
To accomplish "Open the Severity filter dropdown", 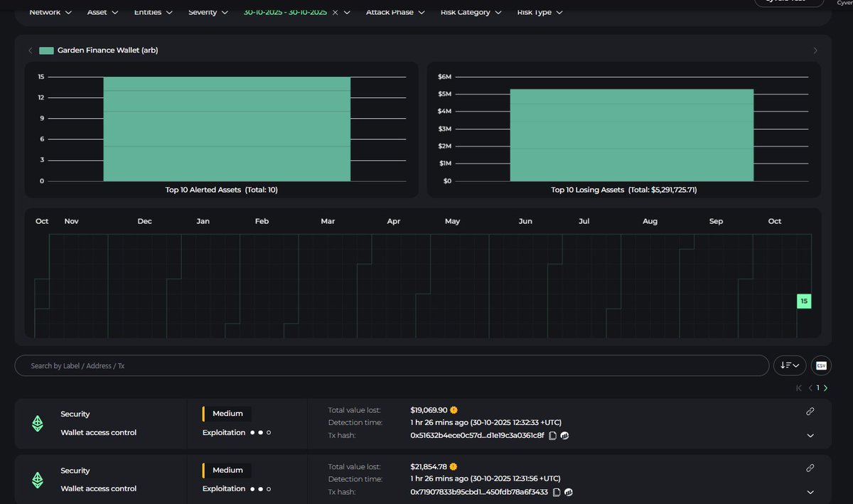I will tap(208, 12).
